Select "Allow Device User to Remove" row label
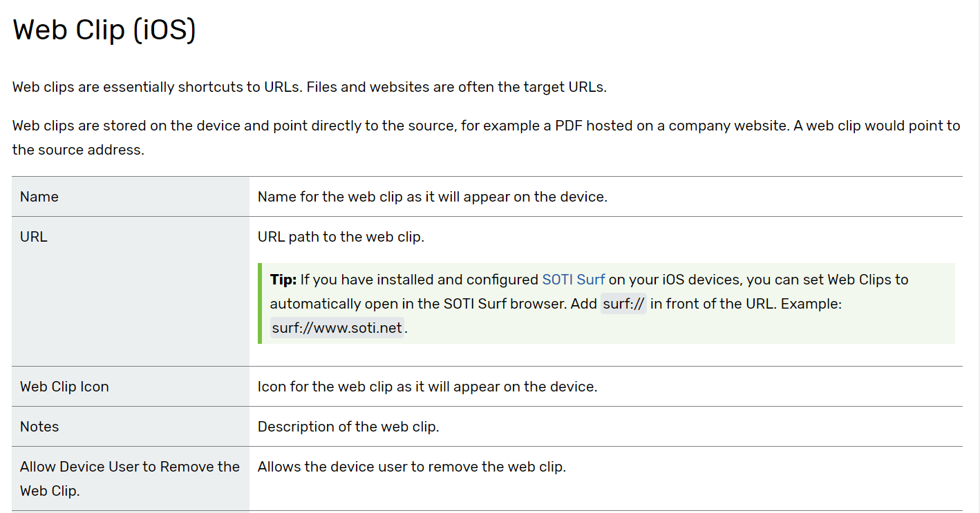The image size is (980, 513). (129, 467)
